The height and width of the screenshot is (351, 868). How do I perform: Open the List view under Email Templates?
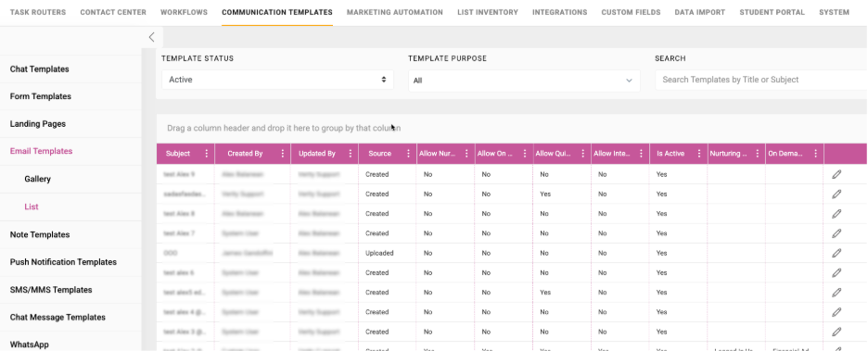pos(31,207)
